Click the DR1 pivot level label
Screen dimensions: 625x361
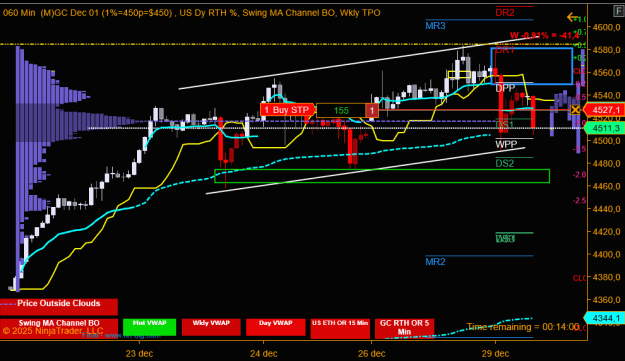tap(505, 50)
